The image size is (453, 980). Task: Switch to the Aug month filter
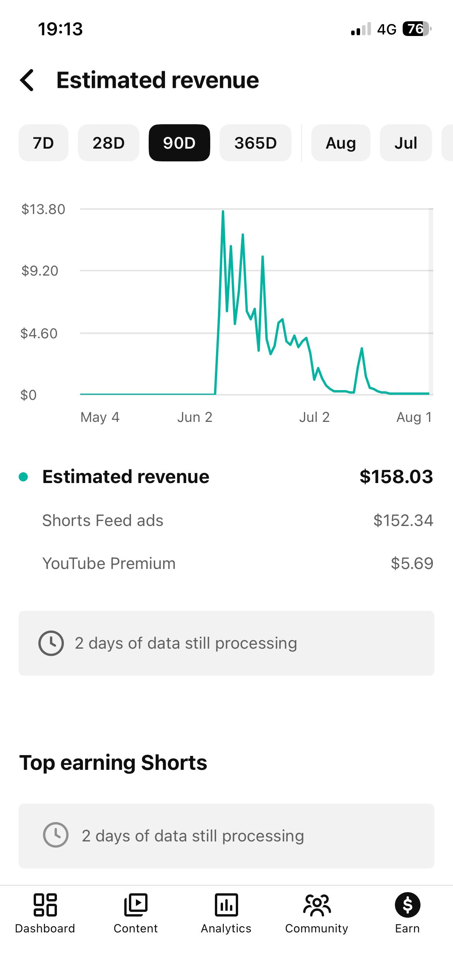(x=341, y=143)
